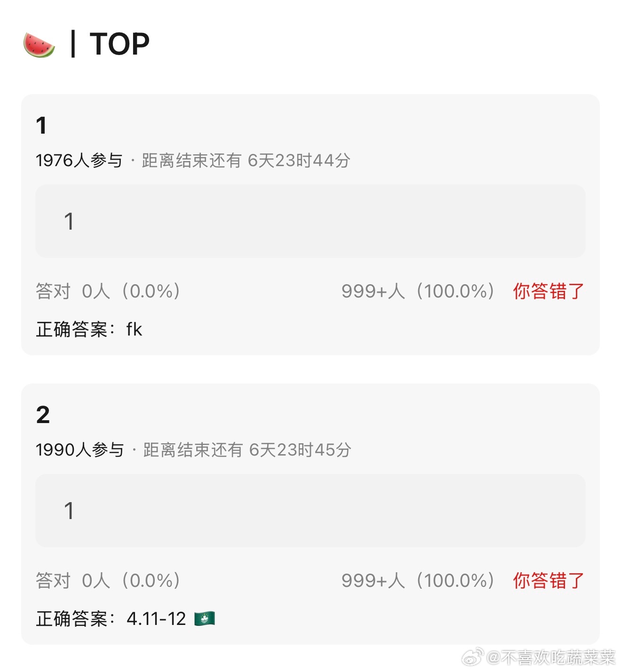Click the question number 2 heading
This screenshot has height=672, width=621.
coord(43,415)
